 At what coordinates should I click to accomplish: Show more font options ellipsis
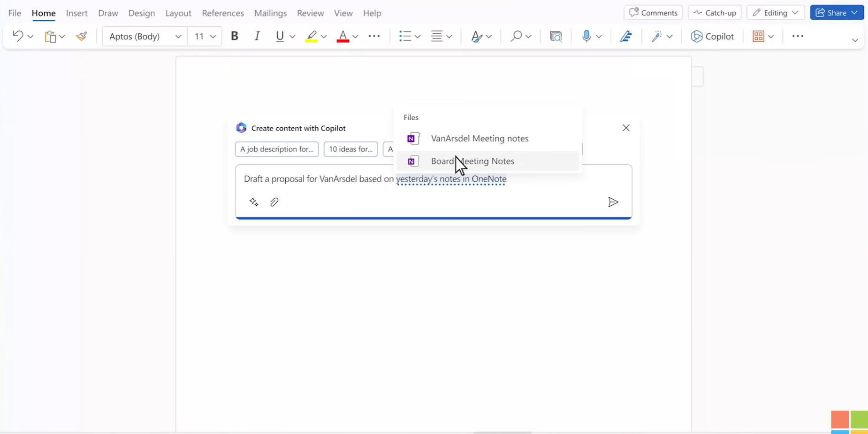(x=374, y=36)
